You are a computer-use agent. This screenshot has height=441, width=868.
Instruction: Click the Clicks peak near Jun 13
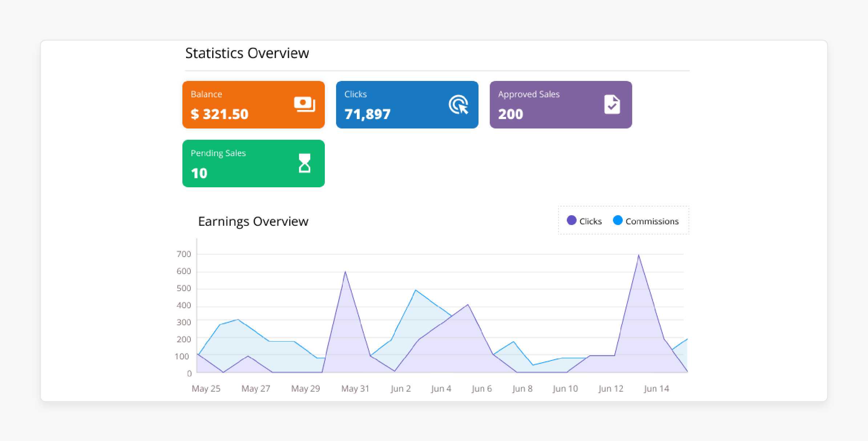639,255
